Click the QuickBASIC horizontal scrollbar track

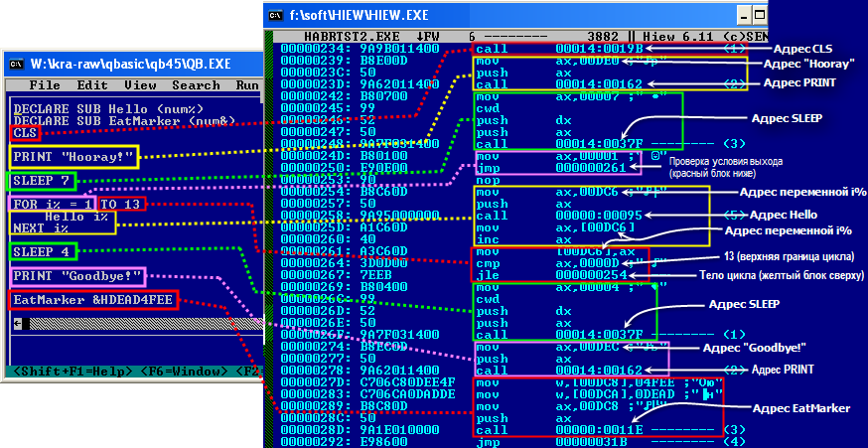(x=139, y=324)
